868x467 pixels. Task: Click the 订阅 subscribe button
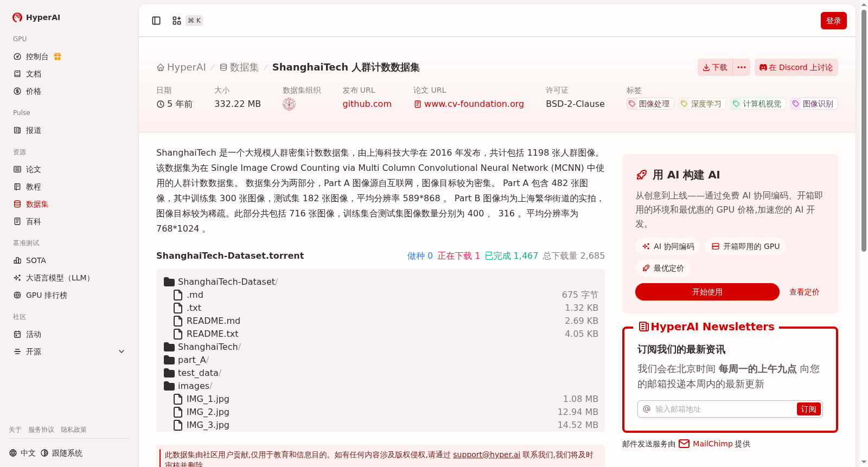pos(808,409)
